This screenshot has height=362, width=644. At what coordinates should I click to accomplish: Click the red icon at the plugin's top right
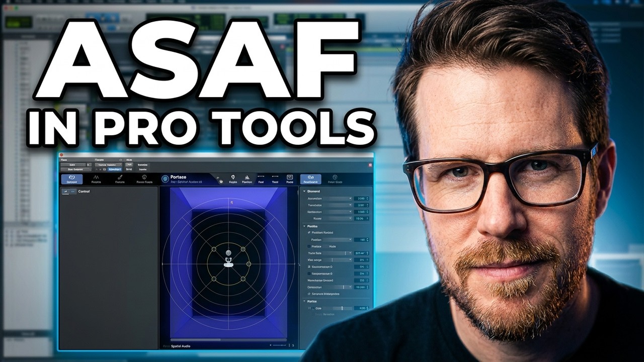coord(370,165)
